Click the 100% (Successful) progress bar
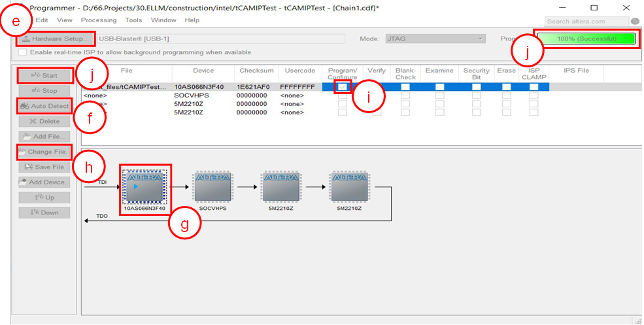This screenshot has width=644, height=325. pyautogui.click(x=586, y=39)
